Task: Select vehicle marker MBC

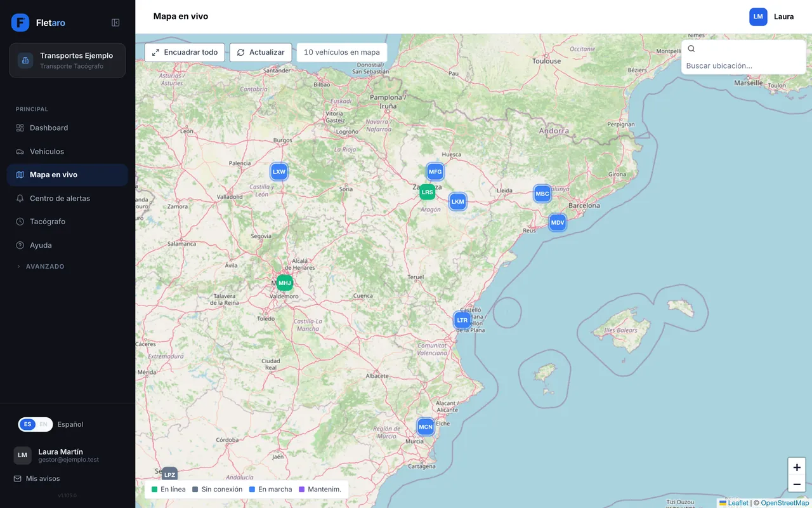Action: 542,194
